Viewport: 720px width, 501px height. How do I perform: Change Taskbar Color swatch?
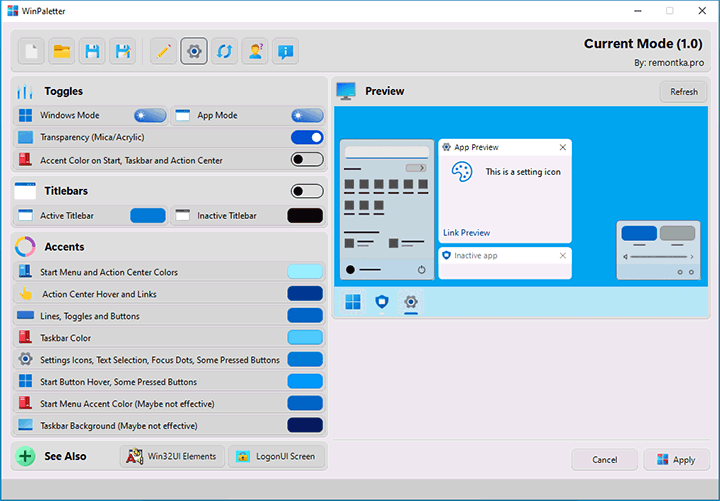[305, 338]
